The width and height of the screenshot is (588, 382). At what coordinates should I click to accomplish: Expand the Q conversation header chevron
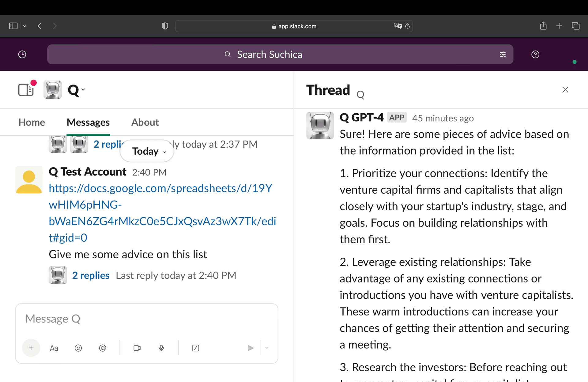[83, 90]
